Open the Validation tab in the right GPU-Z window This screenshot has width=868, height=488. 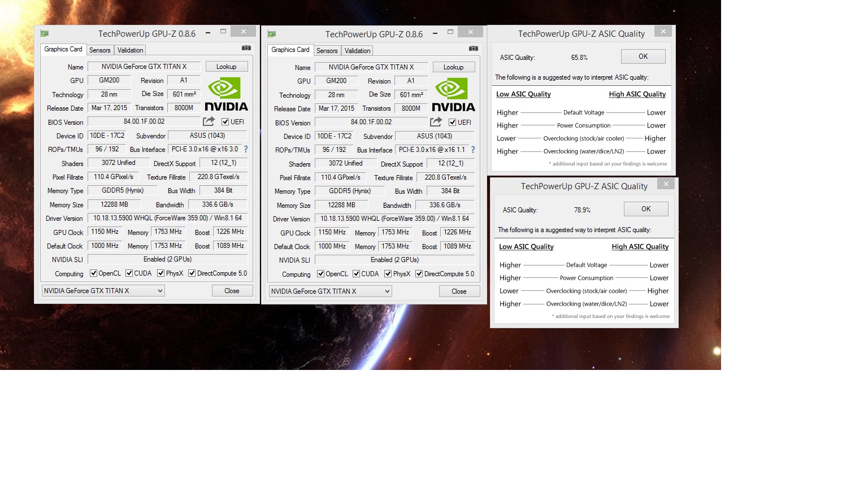pos(357,51)
